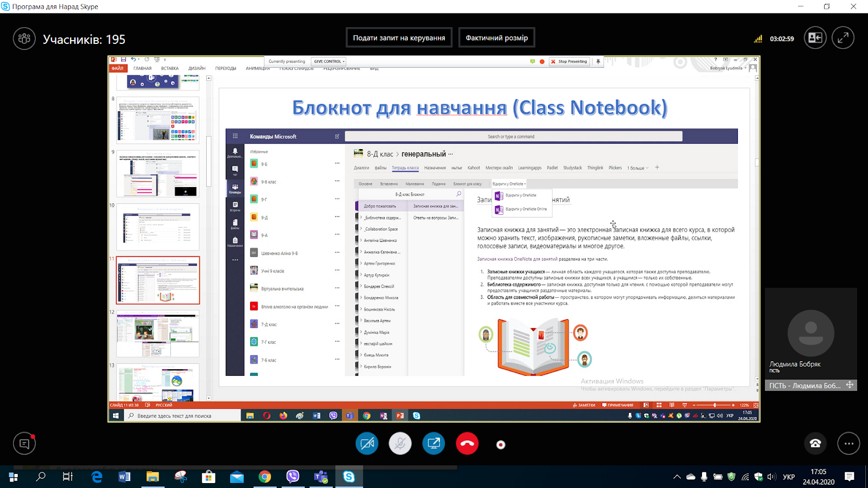Screen dimensions: 868x488
Task: Open Google Chrome from the taskbar
Action: coord(265,477)
